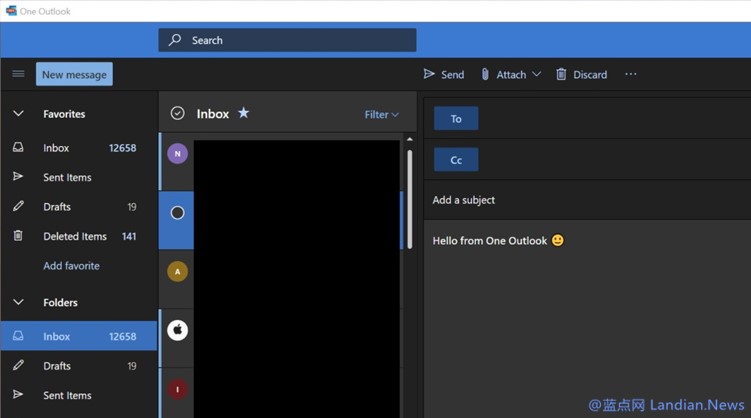Open Deleted Items in Favorites

(x=74, y=236)
